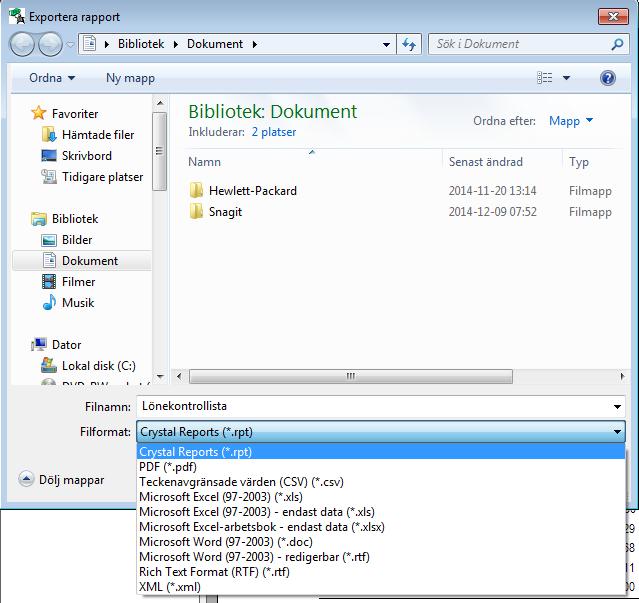Click the 2 platser link

click(274, 132)
